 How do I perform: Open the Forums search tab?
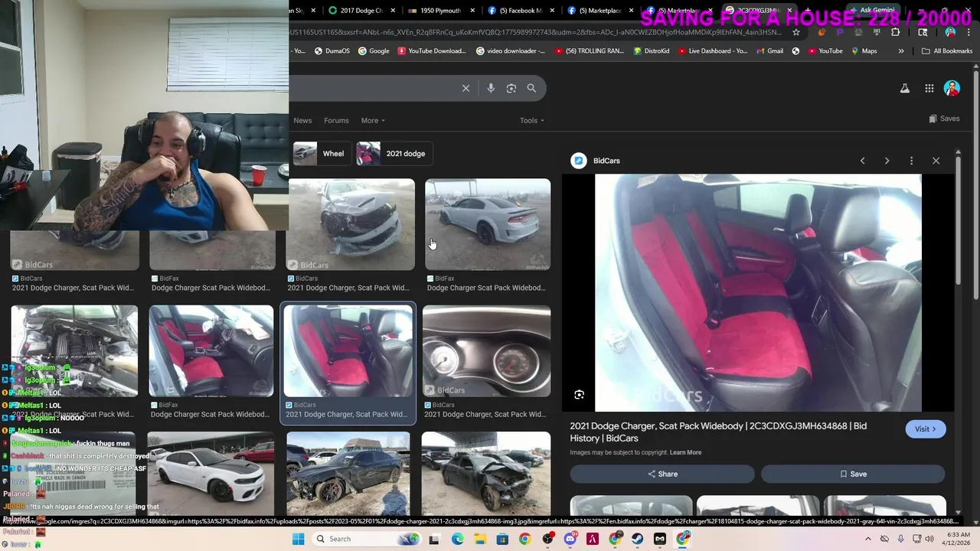coord(336,120)
